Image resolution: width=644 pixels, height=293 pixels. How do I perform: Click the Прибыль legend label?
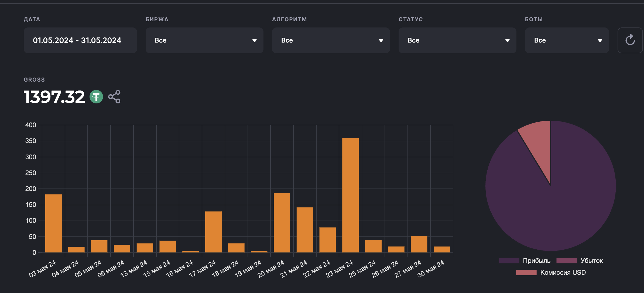[x=537, y=261]
